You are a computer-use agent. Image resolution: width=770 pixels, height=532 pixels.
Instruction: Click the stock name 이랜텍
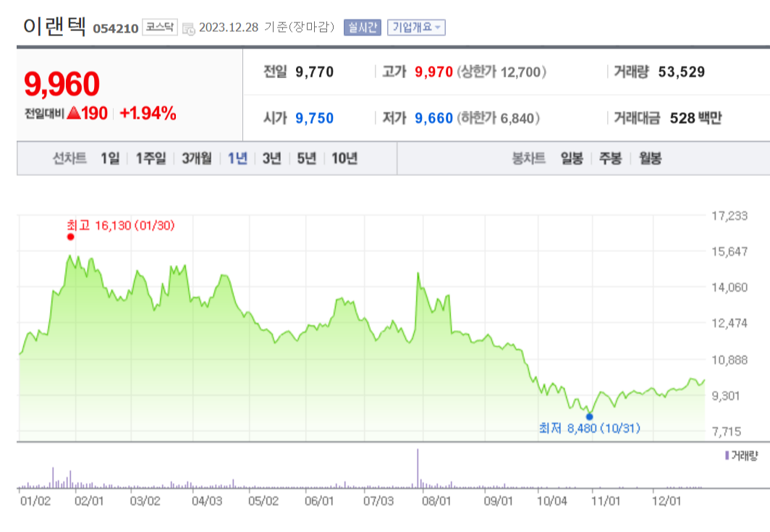tap(54, 26)
